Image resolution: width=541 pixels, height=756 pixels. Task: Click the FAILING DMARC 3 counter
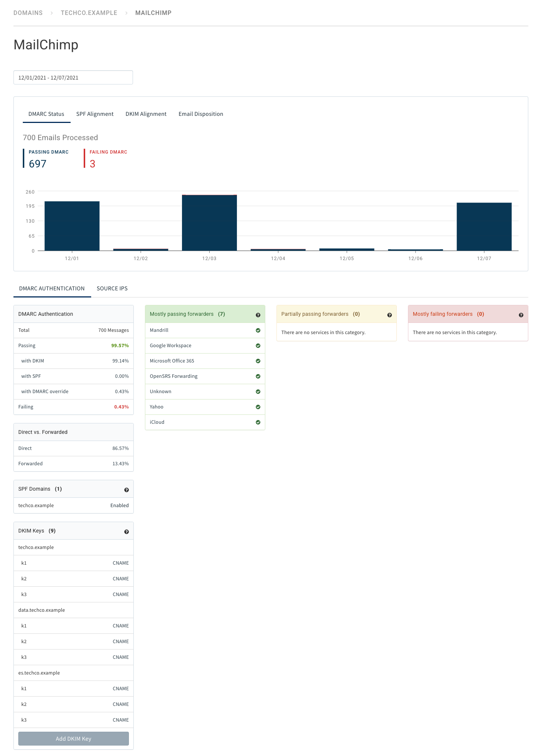coord(106,158)
